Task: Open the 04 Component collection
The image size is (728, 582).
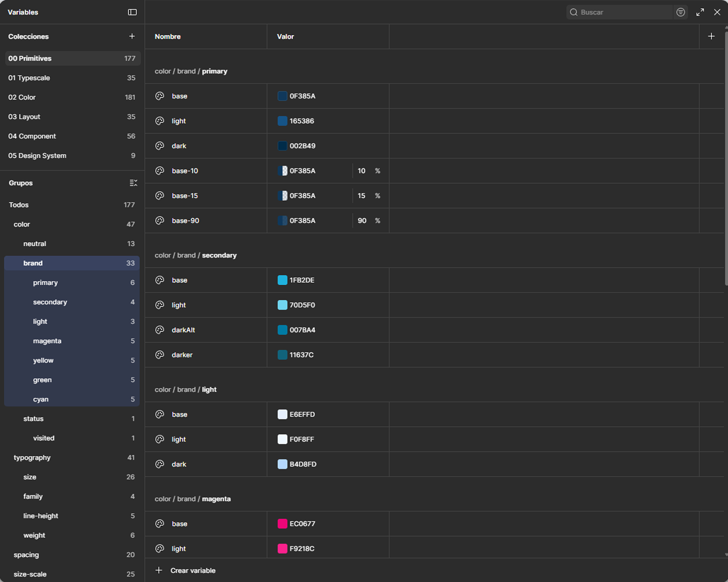Action: pyautogui.click(x=73, y=136)
